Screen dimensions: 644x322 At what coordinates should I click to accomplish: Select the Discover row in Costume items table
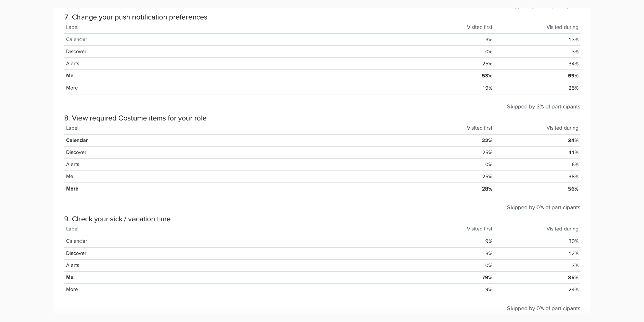[322, 152]
